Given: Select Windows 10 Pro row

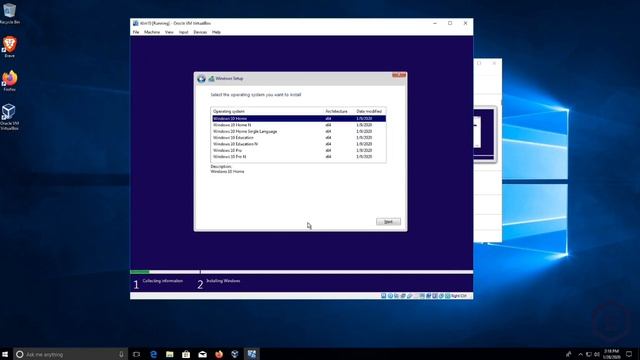Looking at the screenshot, I should coord(299,150).
